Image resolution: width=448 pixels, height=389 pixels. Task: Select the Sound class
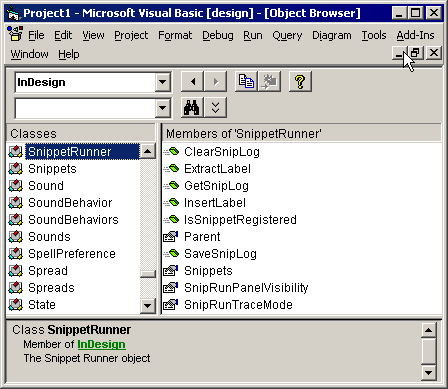point(46,186)
